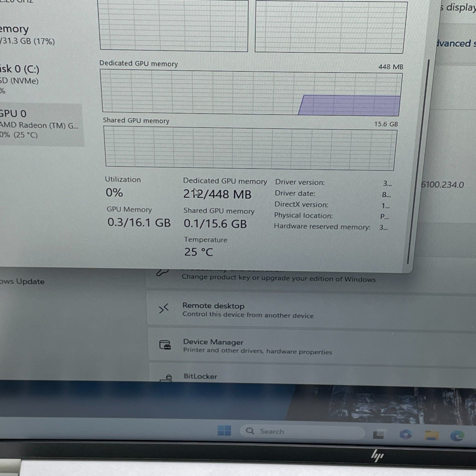Launch Copilot from the taskbar

point(405,434)
